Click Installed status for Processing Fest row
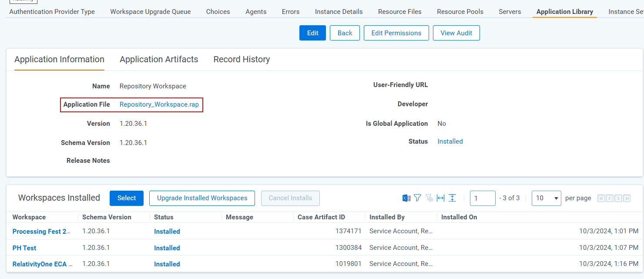This screenshot has height=279, width=644. point(167,232)
